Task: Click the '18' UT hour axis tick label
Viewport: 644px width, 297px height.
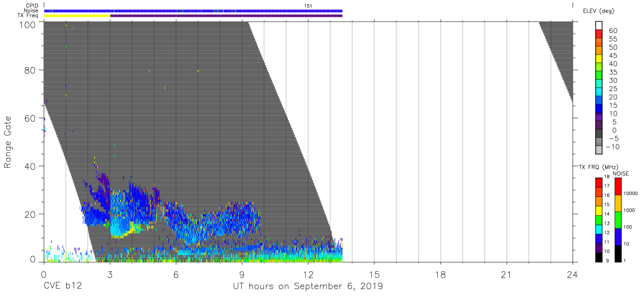Action: [x=440, y=274]
